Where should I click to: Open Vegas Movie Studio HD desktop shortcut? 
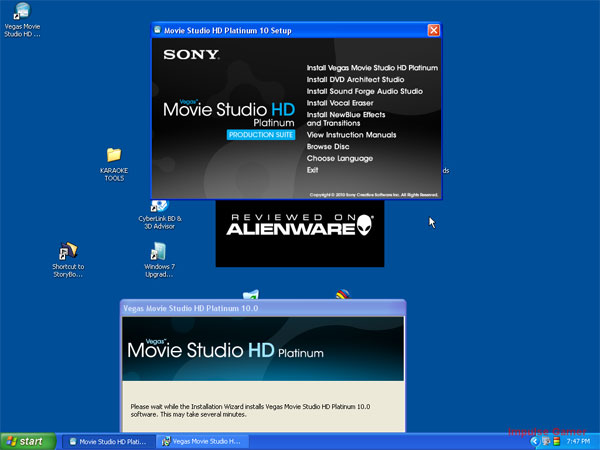coord(22,19)
